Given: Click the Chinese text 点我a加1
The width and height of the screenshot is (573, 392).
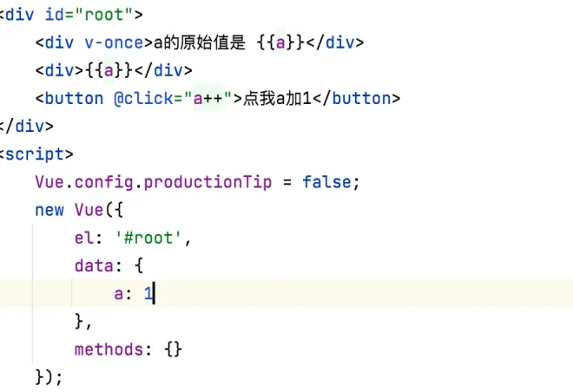Looking at the screenshot, I should point(277,99).
